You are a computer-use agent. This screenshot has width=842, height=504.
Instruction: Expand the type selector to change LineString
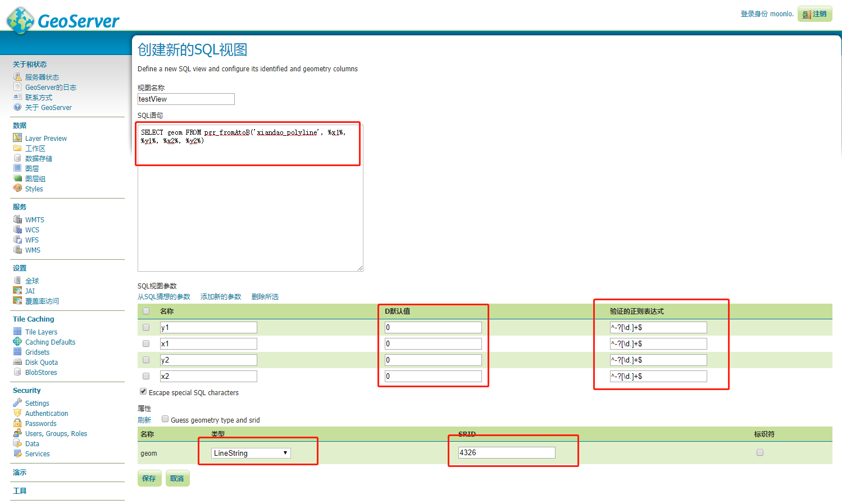285,452
